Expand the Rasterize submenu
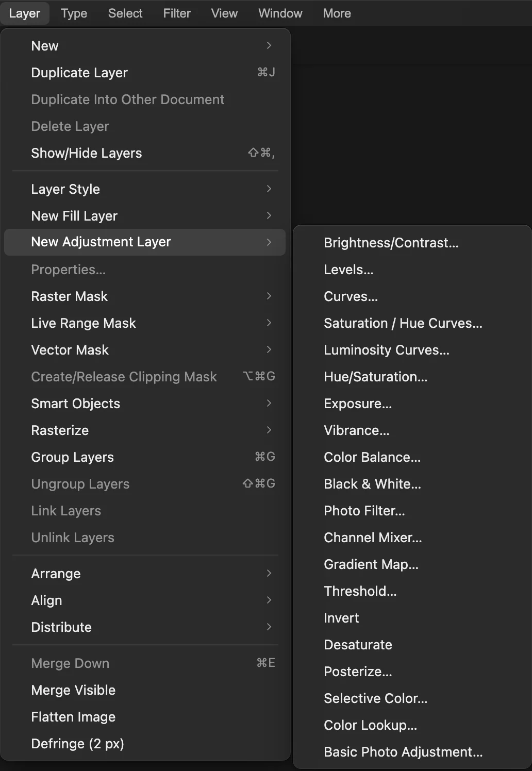The height and width of the screenshot is (771, 532). point(145,430)
